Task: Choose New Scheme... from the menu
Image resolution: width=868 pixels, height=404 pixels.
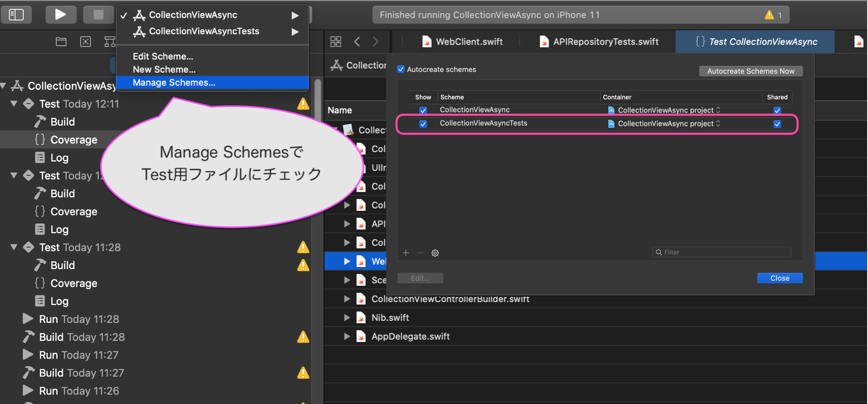Action: click(x=212, y=69)
